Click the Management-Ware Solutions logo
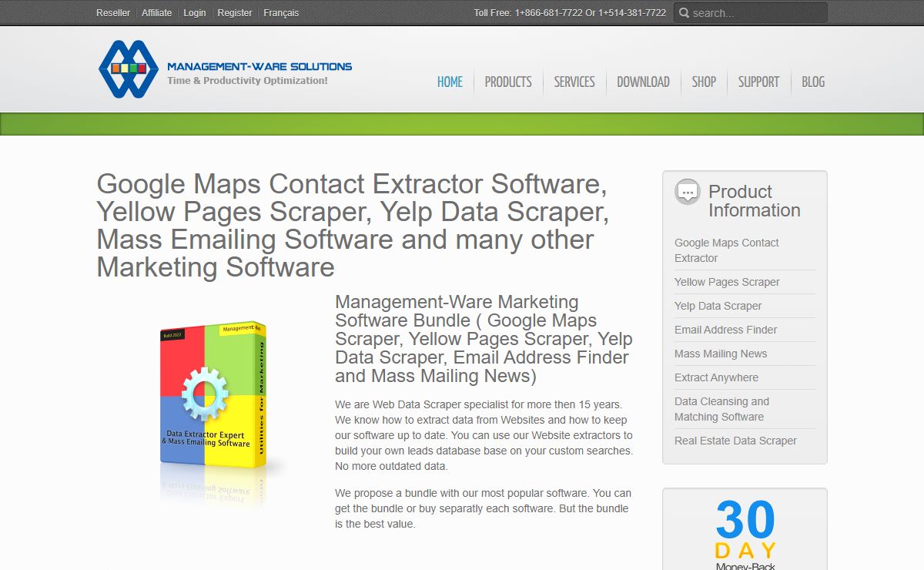Viewport: 924px width, 570px height. click(x=226, y=69)
